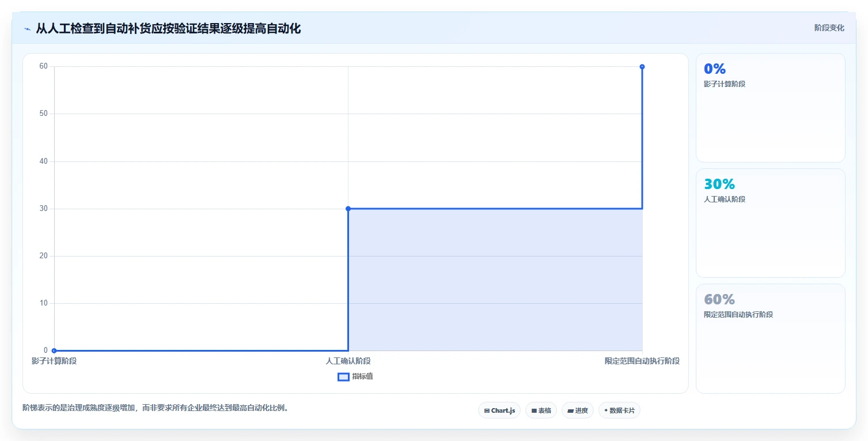Image resolution: width=868 pixels, height=441 pixels.
Task: Click 影子计算阶段 label in the stat card
Action: point(725,84)
